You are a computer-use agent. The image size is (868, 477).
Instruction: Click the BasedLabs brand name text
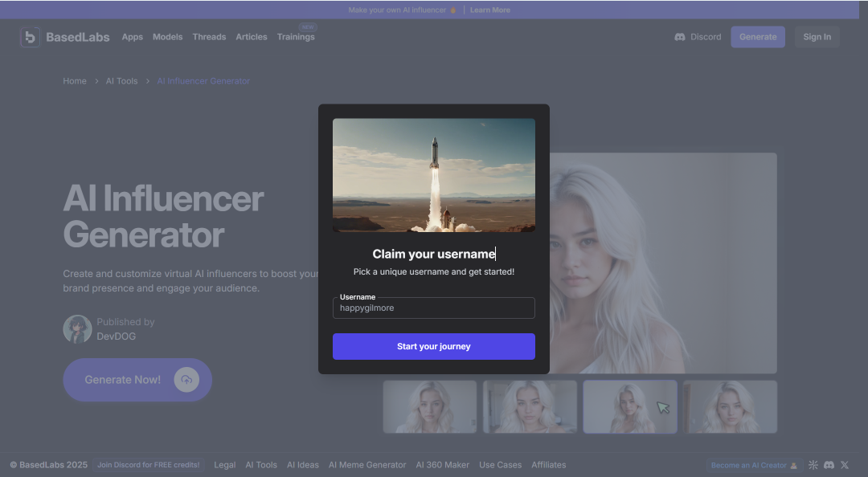pos(77,37)
